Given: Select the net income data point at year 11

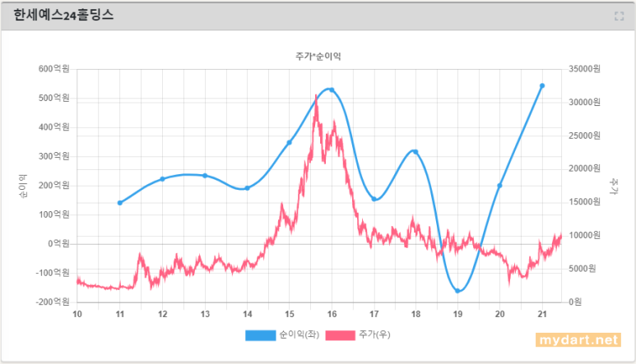Looking at the screenshot, I should [119, 203].
